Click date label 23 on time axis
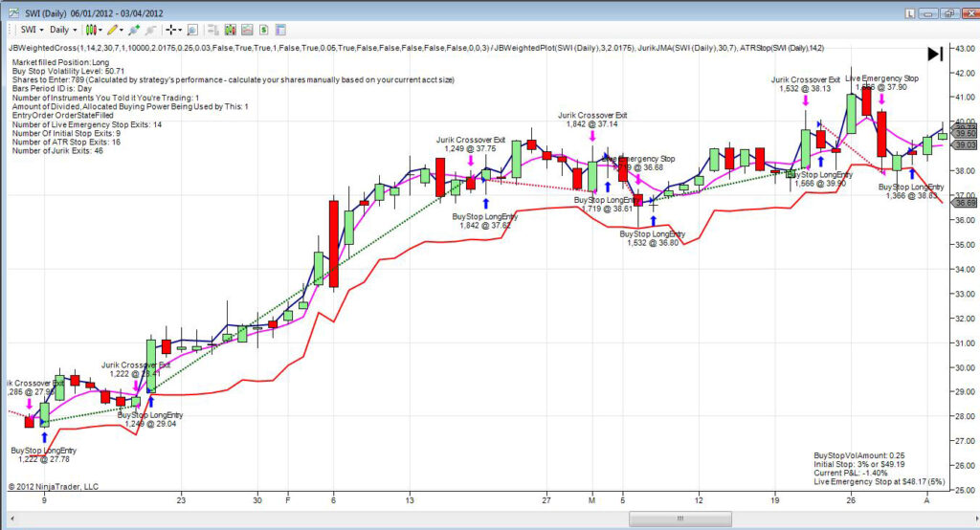The width and height of the screenshot is (980, 530). [181, 500]
